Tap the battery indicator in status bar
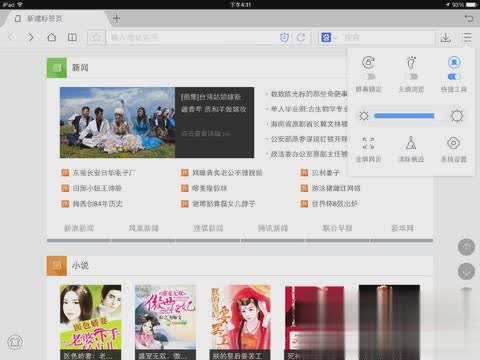This screenshot has height=360, width=480. tap(471, 5)
